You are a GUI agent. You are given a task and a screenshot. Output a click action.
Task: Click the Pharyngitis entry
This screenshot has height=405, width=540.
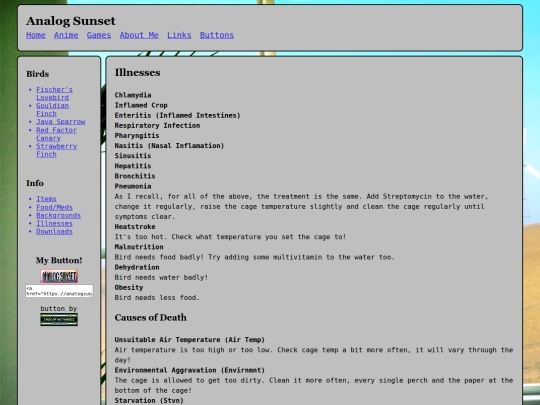click(x=137, y=136)
